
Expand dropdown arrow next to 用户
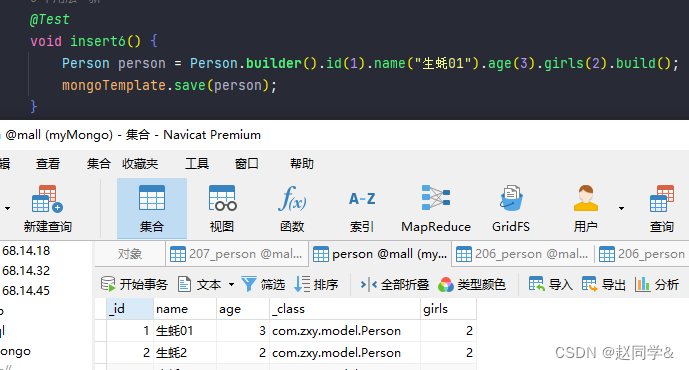pos(621,208)
